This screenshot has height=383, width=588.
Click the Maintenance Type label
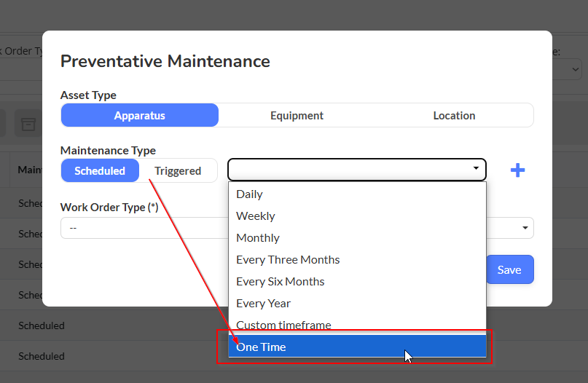point(108,151)
